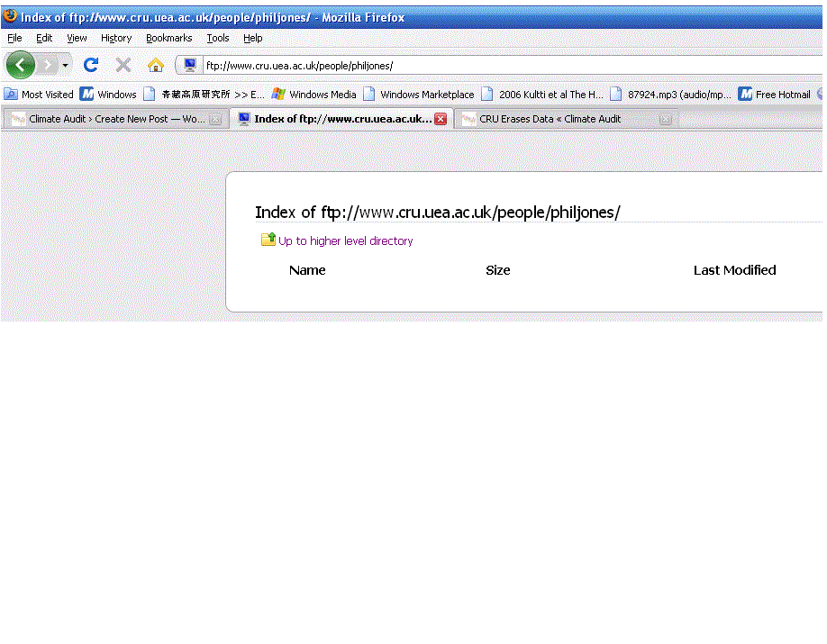Click the Windows Media bookmark
Screen dimensions: 827x644
(314, 95)
